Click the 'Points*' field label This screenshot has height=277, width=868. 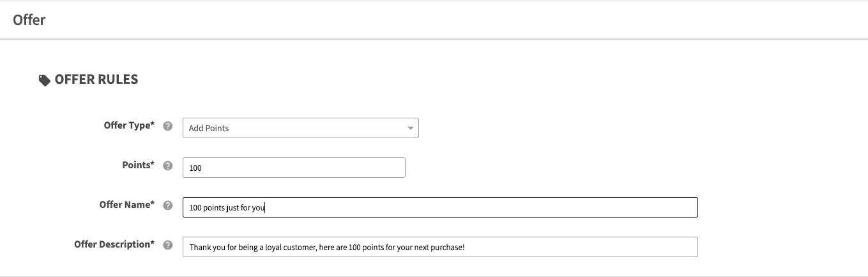pyautogui.click(x=139, y=165)
